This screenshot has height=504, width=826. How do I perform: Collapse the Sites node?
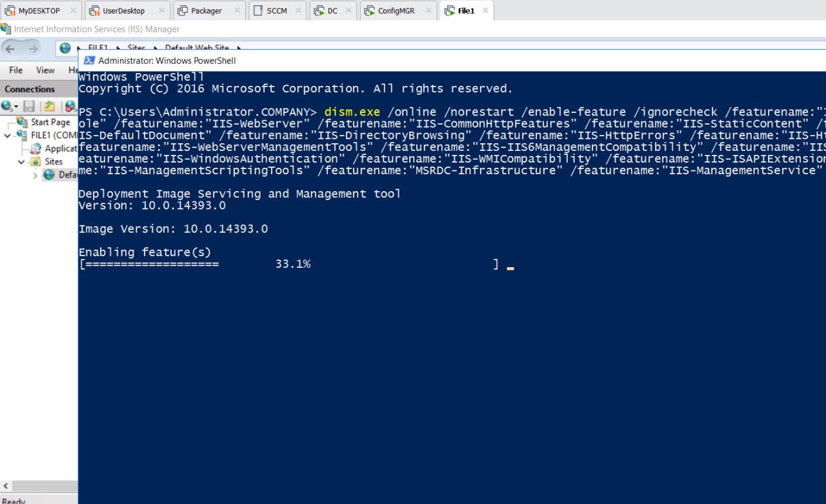21,162
